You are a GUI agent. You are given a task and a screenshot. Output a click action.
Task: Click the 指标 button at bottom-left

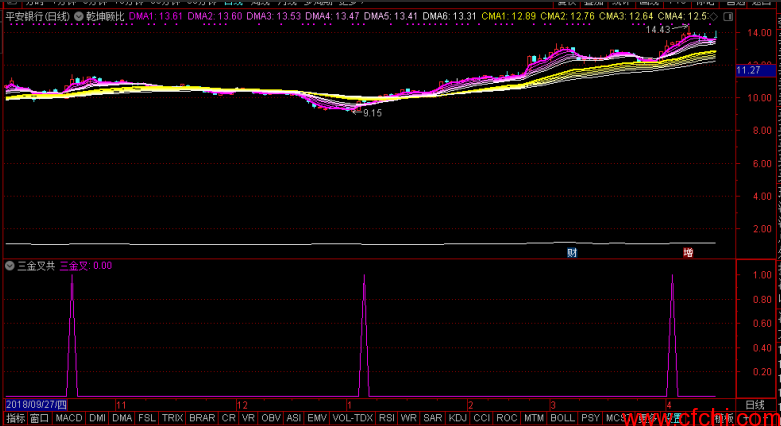(x=16, y=418)
